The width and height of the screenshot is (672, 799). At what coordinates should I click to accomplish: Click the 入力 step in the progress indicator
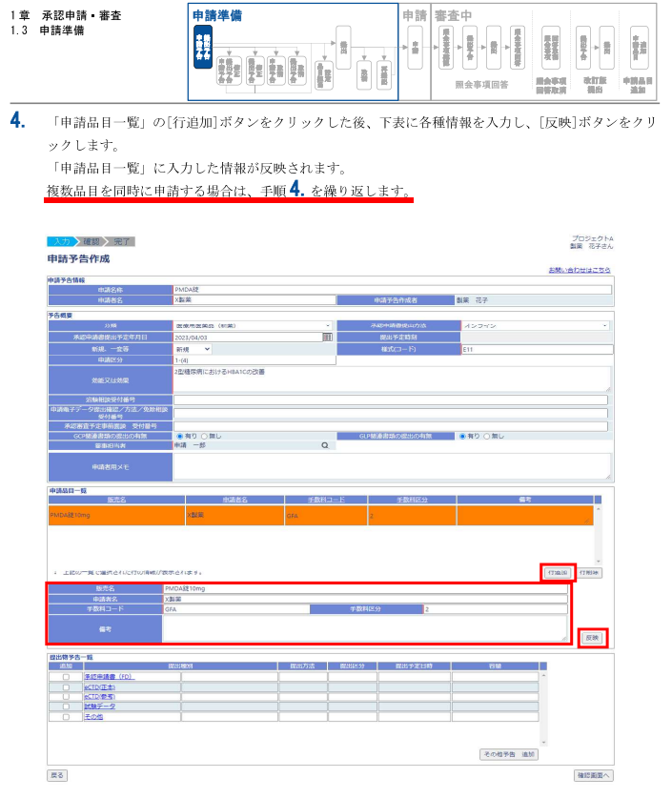tap(62, 241)
